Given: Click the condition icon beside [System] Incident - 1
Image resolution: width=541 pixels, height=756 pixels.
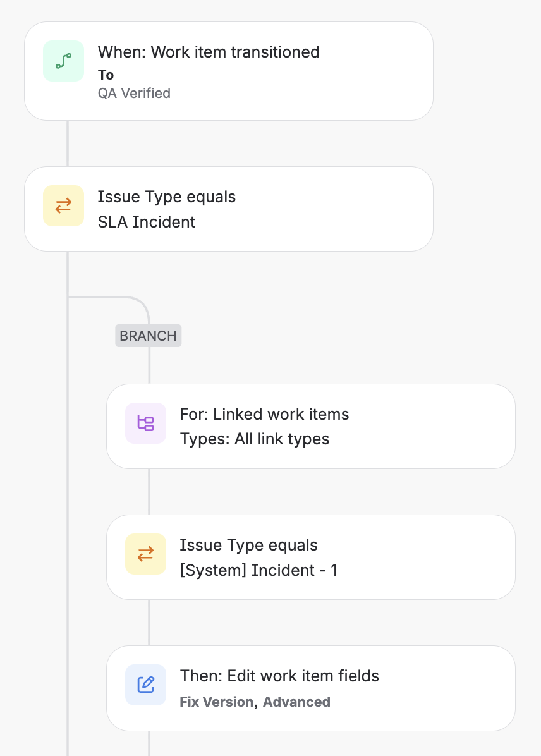Looking at the screenshot, I should point(145,554).
